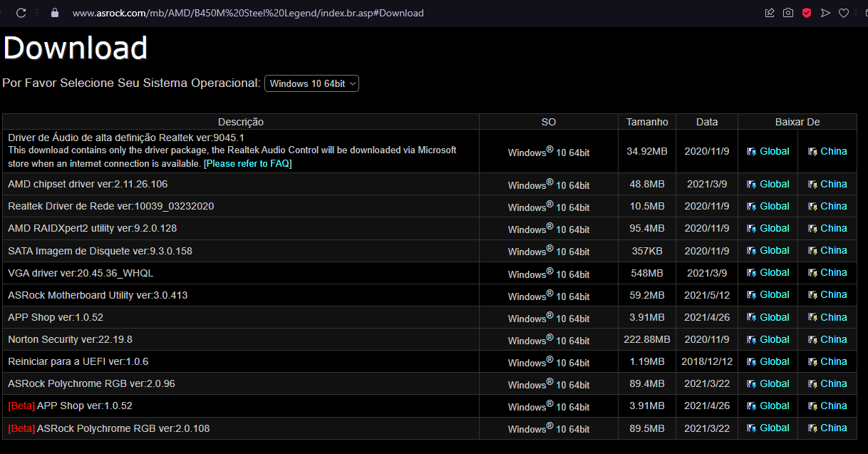
Task: Click the Data column header
Action: click(x=707, y=122)
